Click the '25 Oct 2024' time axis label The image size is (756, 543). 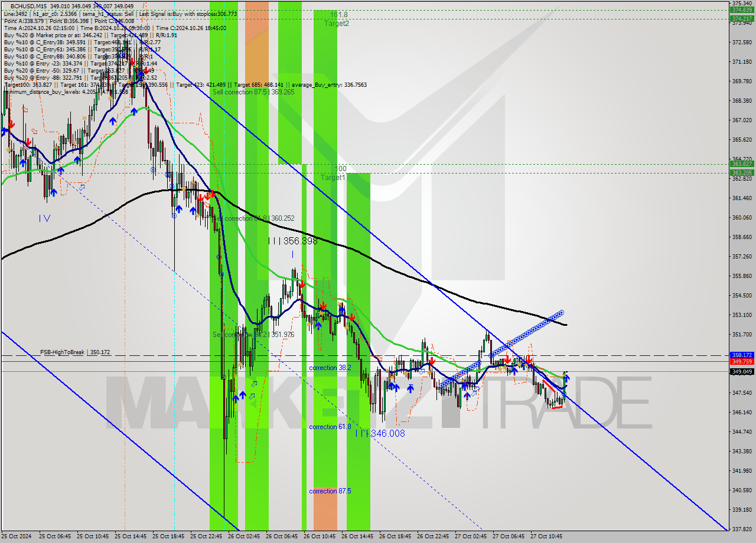click(x=16, y=537)
